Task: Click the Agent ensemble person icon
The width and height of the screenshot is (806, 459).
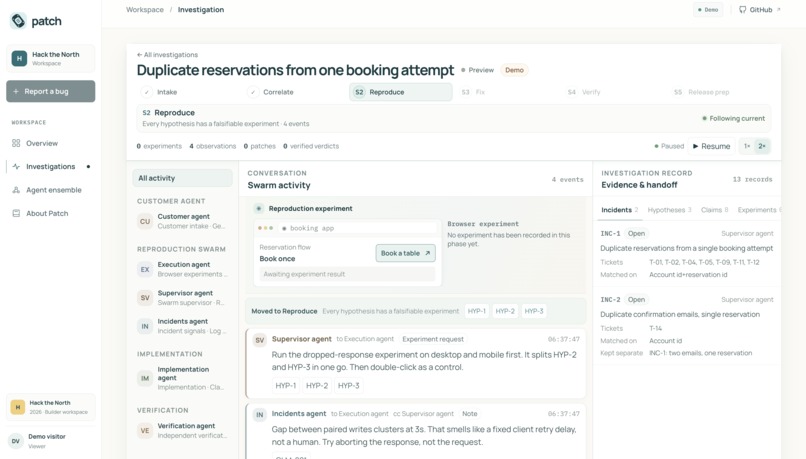Action: (x=16, y=190)
